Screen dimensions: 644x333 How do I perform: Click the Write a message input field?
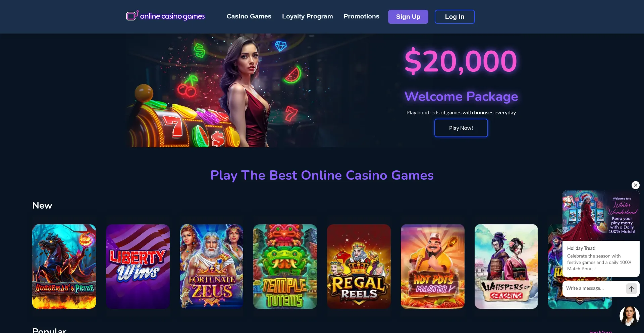point(594,288)
